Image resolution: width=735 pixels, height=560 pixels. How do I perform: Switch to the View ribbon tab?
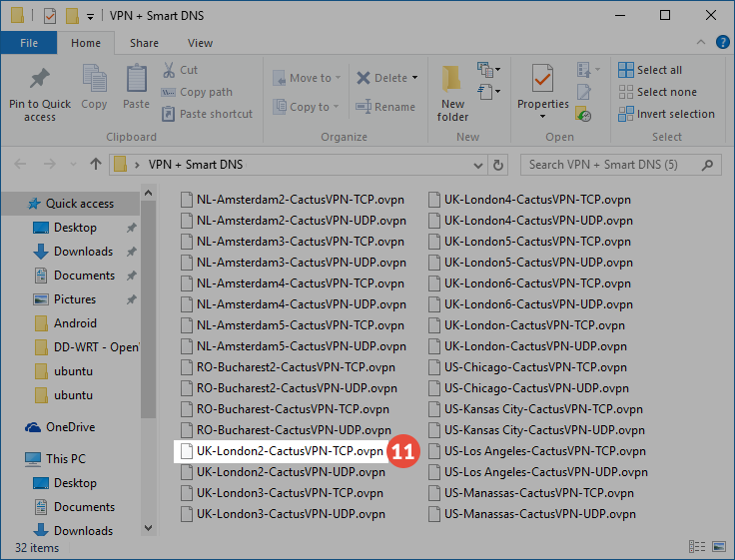(x=200, y=43)
